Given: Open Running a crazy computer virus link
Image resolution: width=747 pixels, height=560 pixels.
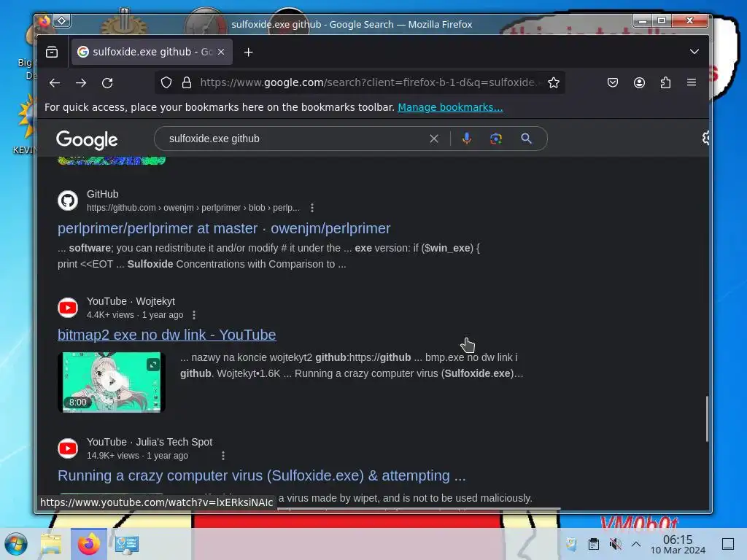Looking at the screenshot, I should [262, 475].
